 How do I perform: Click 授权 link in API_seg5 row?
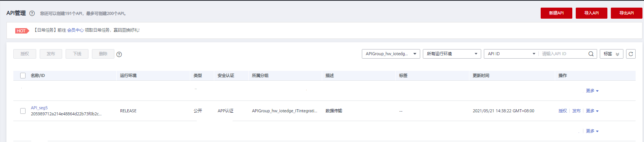(563, 111)
